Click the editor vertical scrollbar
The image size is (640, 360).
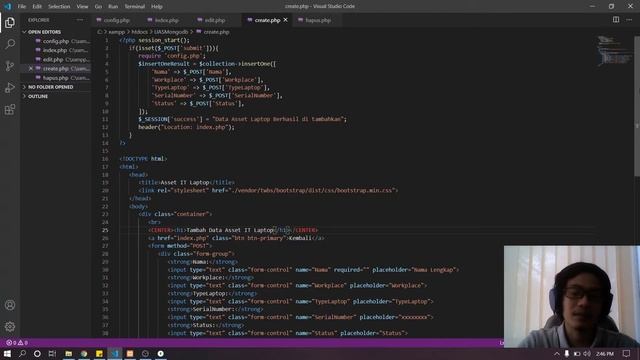coord(637,106)
